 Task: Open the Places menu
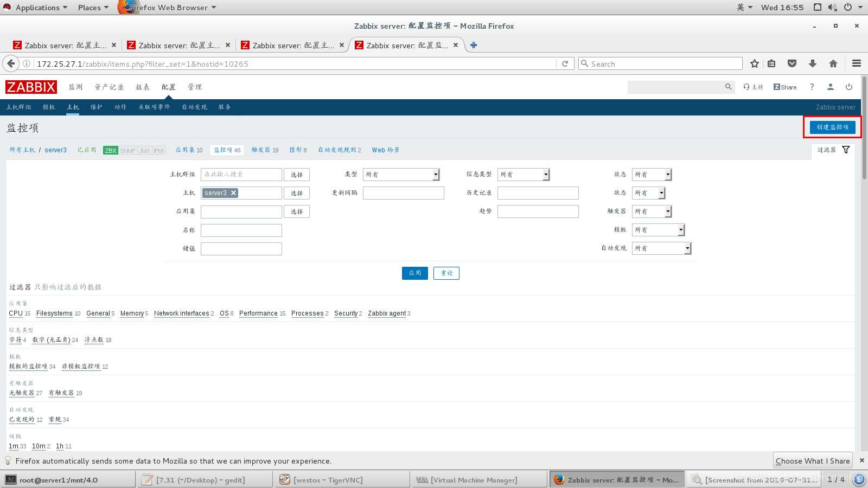point(93,8)
